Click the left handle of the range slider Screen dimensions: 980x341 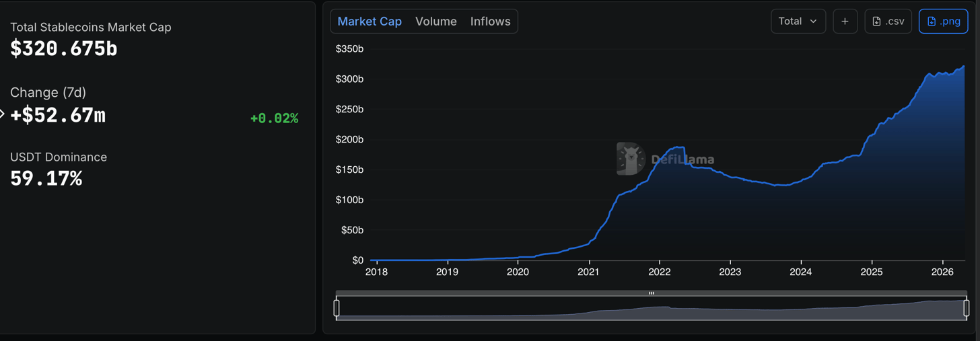pyautogui.click(x=337, y=308)
